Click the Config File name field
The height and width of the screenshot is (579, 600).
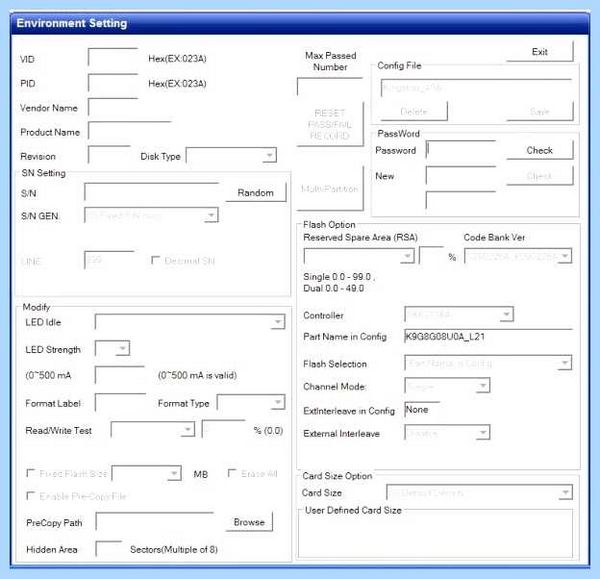click(x=476, y=88)
